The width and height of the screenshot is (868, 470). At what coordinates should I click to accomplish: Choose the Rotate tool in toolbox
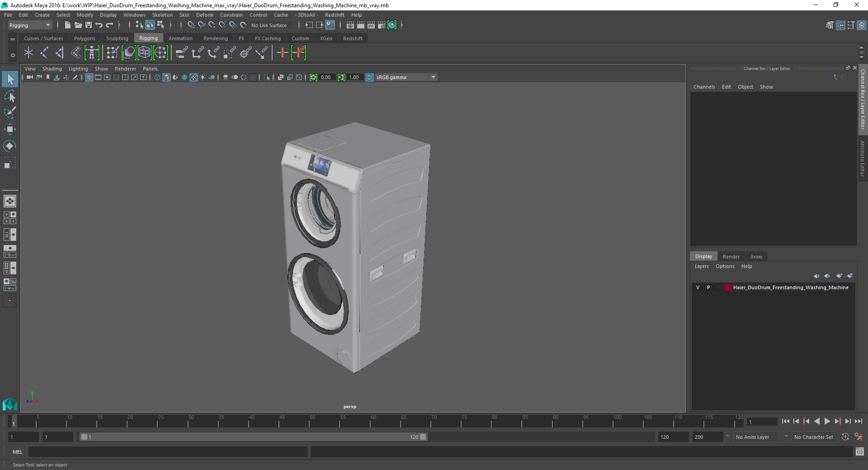(x=10, y=146)
